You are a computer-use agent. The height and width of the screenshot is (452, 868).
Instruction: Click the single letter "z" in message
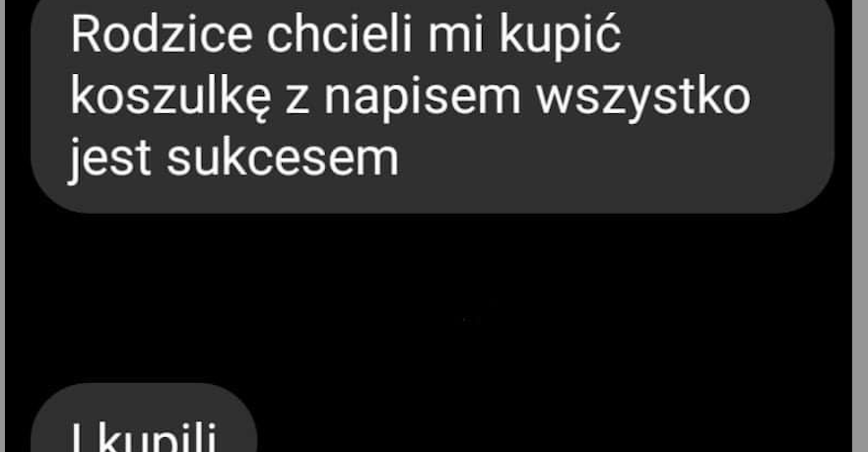(x=298, y=102)
